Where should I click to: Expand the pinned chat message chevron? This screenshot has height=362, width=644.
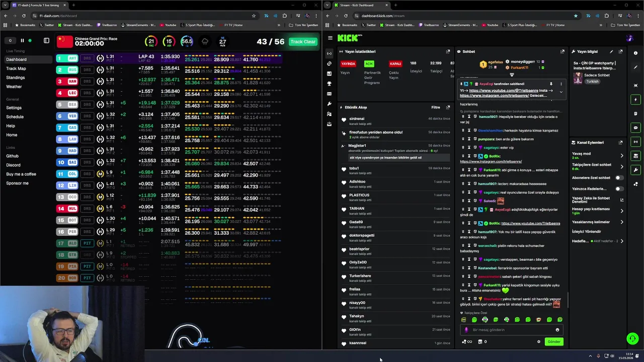[x=561, y=92]
